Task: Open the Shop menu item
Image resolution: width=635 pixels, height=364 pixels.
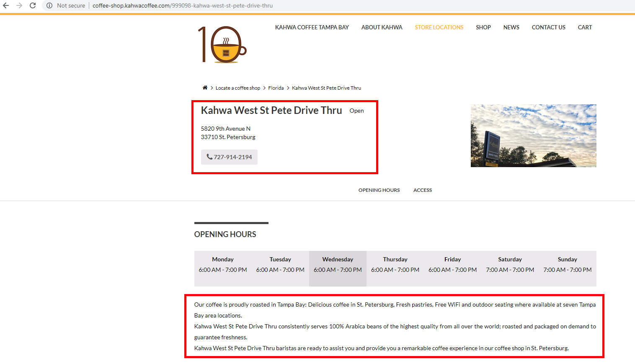Action: point(483,27)
